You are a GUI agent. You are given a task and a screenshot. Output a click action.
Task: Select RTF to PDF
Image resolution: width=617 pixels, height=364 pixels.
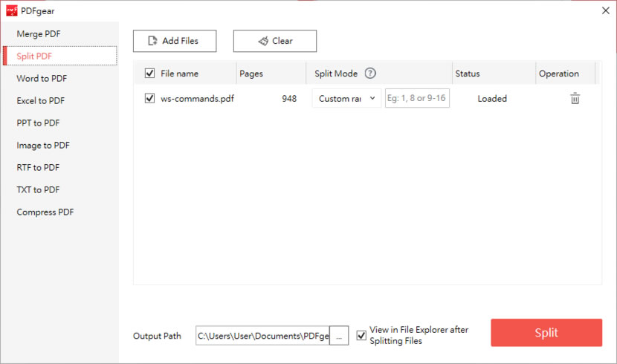point(38,167)
